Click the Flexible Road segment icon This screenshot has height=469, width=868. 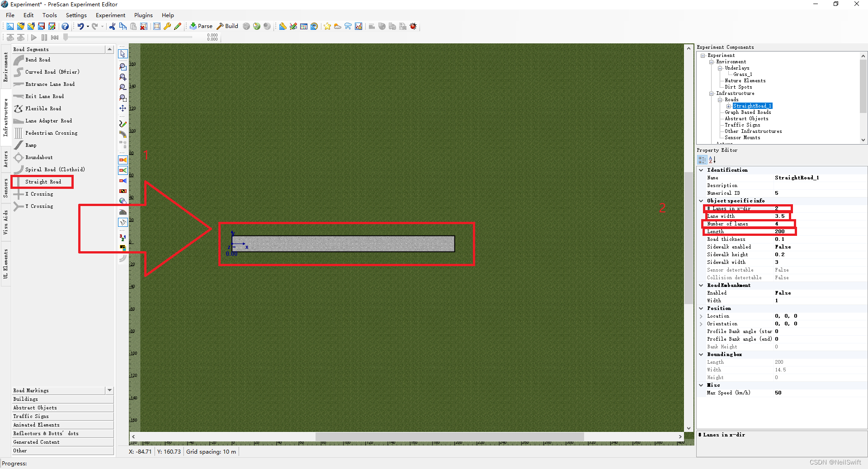click(19, 108)
